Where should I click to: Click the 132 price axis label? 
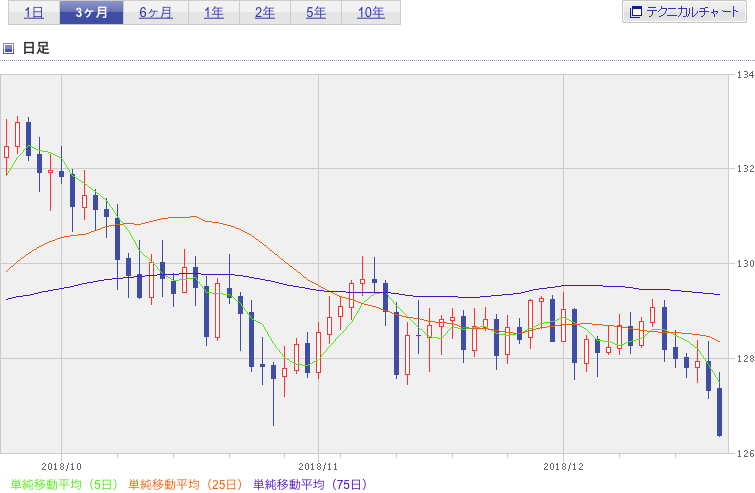coord(745,169)
